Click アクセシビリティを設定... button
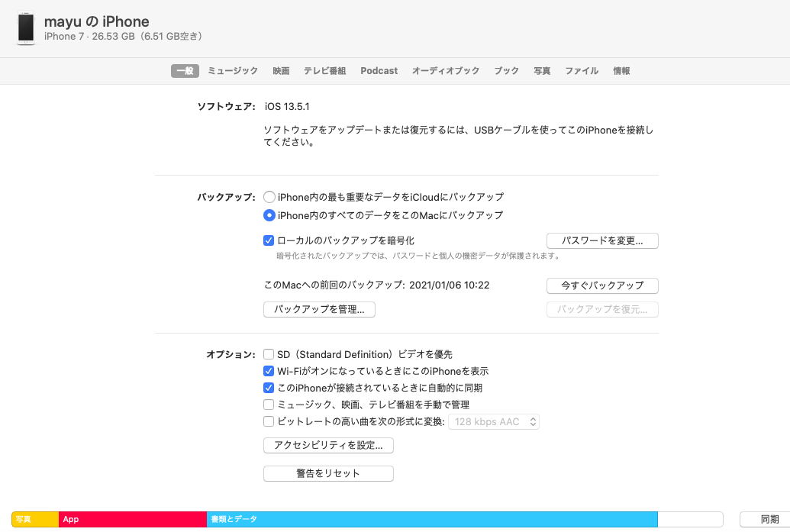Screen dimensions: 790x532 point(328,445)
